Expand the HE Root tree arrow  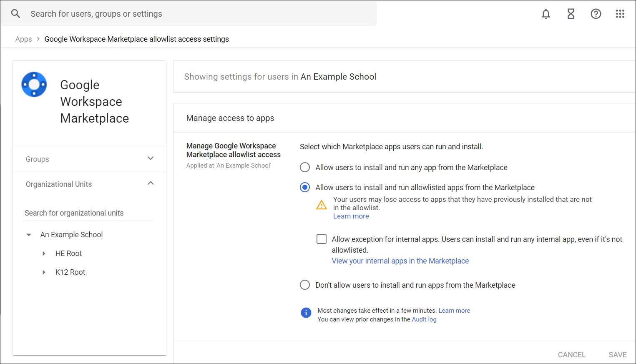(x=44, y=254)
